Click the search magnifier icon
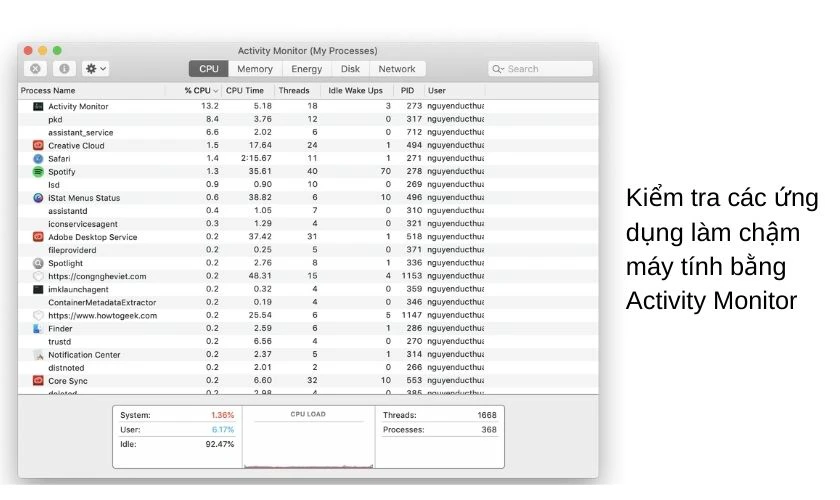This screenshot has width=840, height=500. click(498, 69)
